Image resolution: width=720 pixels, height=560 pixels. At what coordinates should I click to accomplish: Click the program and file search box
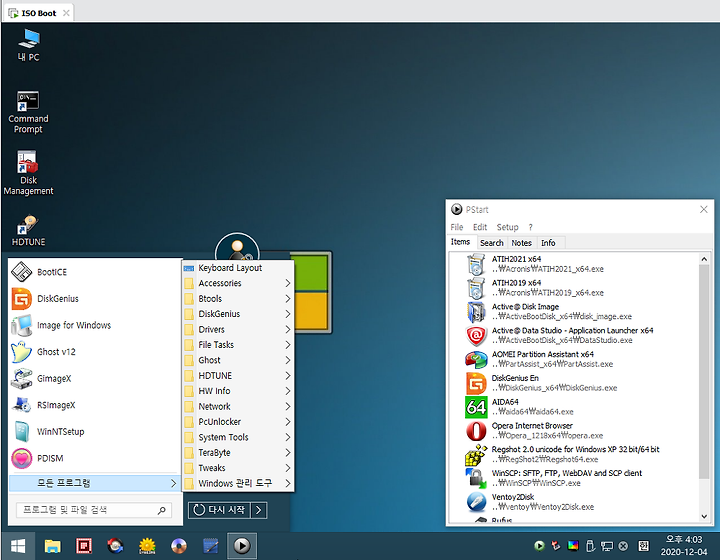tap(94, 510)
